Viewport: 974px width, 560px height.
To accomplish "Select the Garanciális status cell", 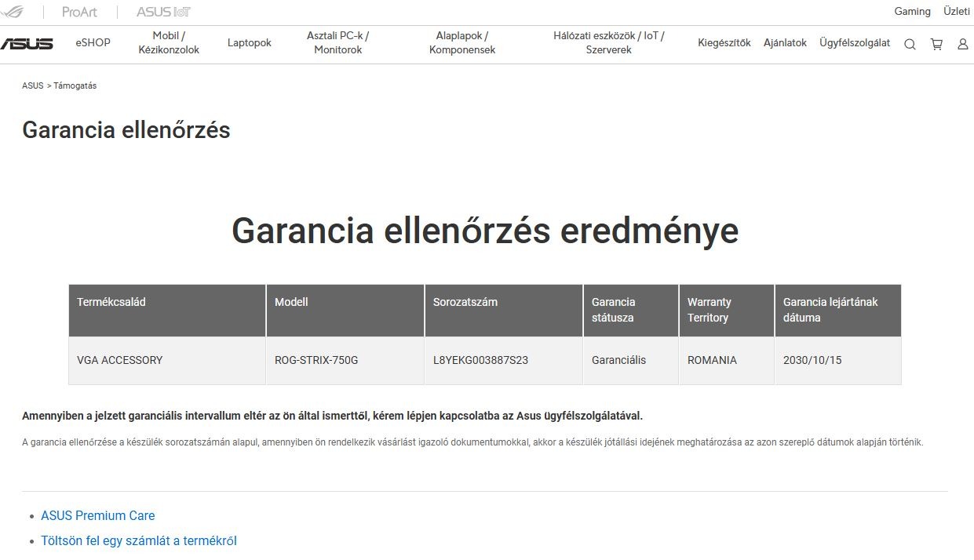I will [x=631, y=361].
